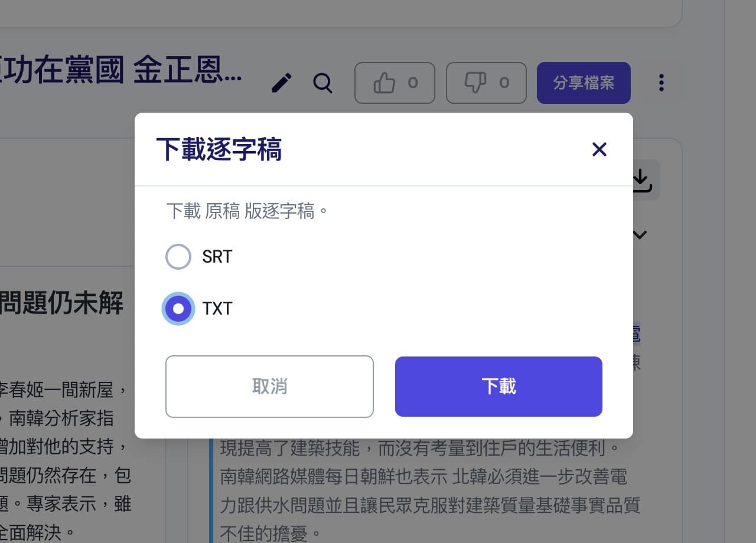Click the 下載 download button
Screen dimensions: 756x543
click(498, 387)
